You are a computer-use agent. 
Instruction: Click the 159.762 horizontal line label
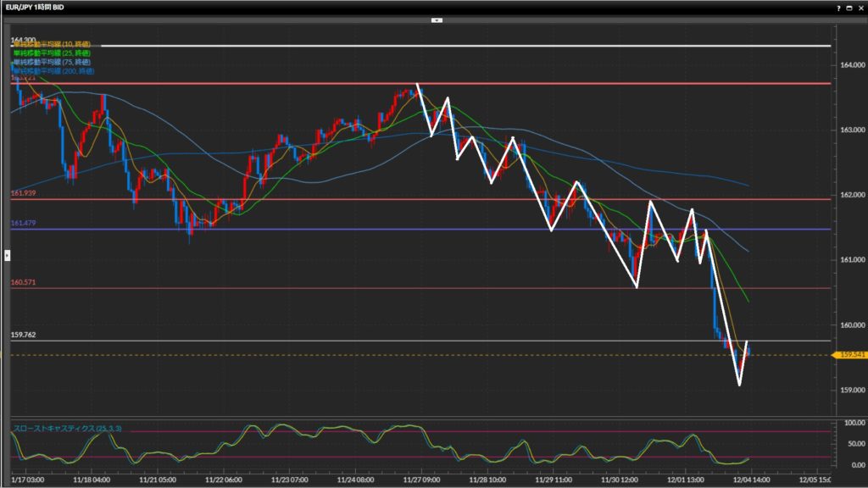[23, 335]
